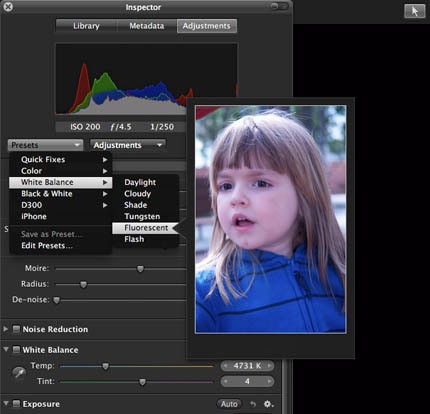
Task: Close the Inspector window with X
Action: 8,7
